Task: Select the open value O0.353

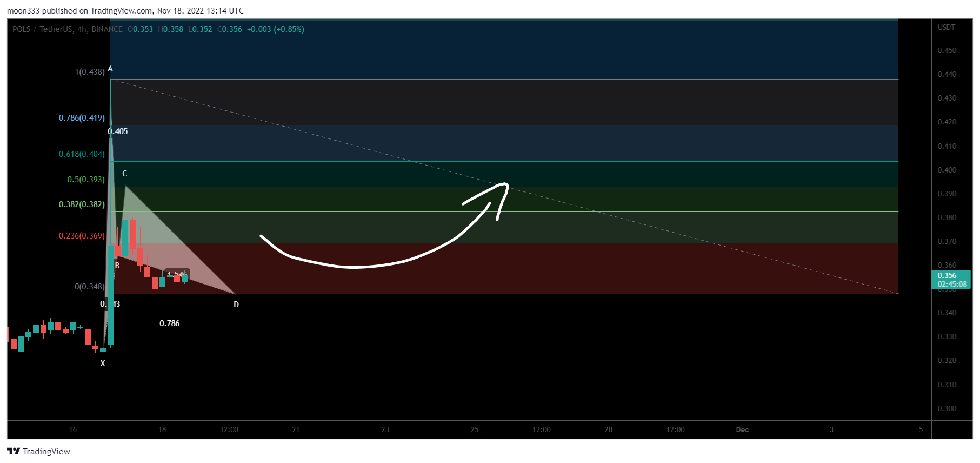Action: pos(141,29)
